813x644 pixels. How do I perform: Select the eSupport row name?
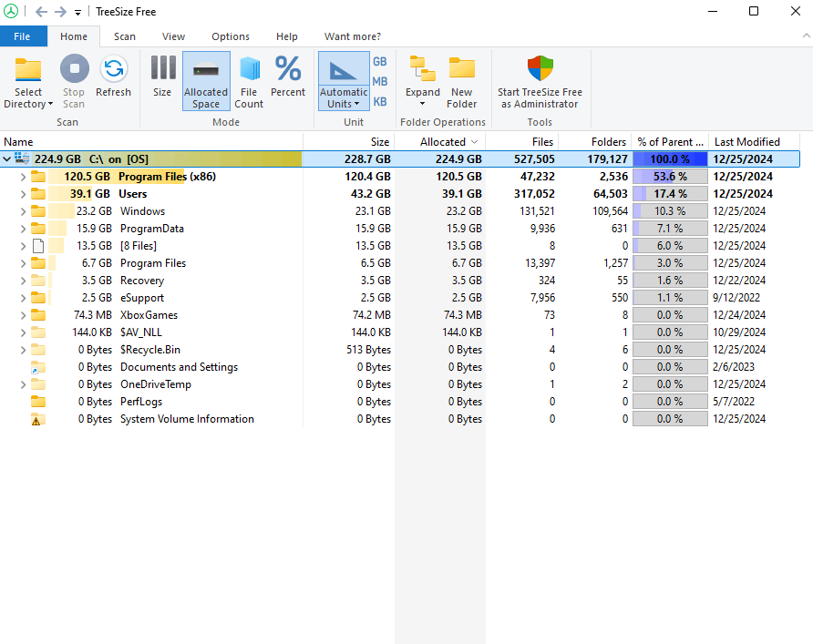point(142,298)
